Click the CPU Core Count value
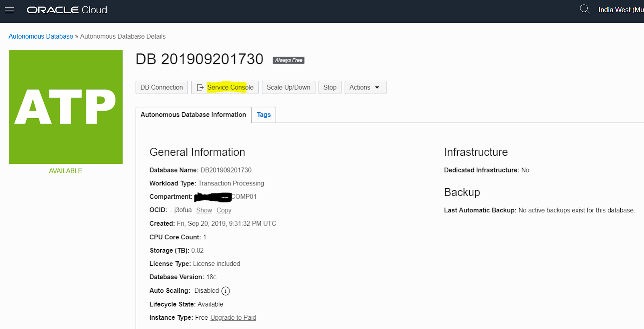 [x=204, y=237]
